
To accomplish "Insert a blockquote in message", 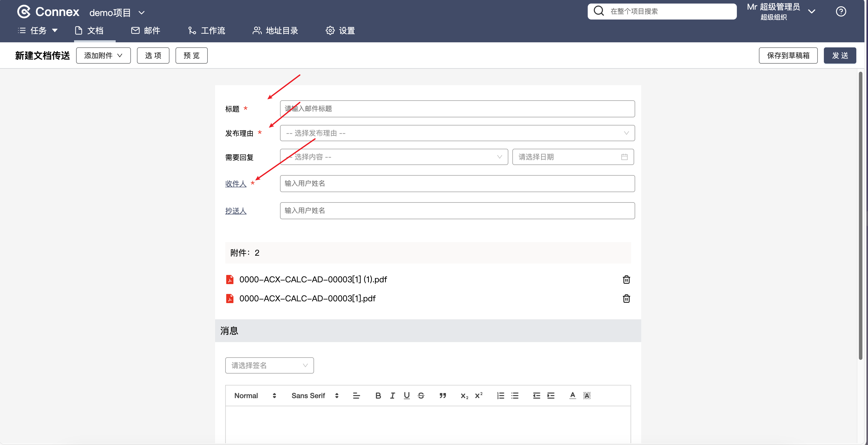I will 443,396.
